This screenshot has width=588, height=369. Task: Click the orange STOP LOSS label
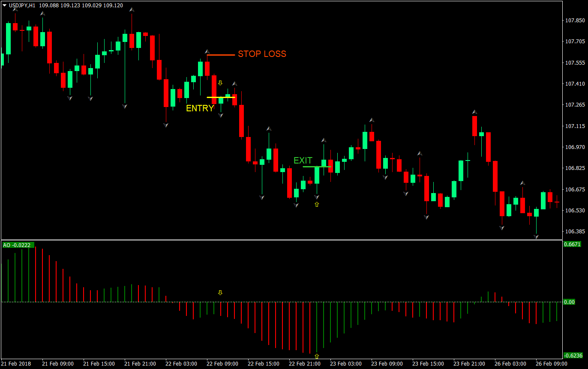pyautogui.click(x=262, y=54)
